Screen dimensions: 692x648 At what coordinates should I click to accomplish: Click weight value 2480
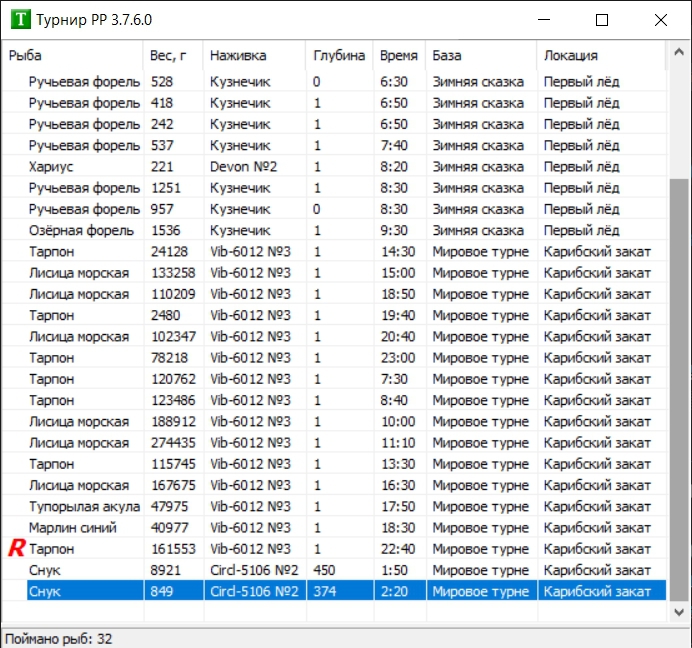[x=165, y=315]
